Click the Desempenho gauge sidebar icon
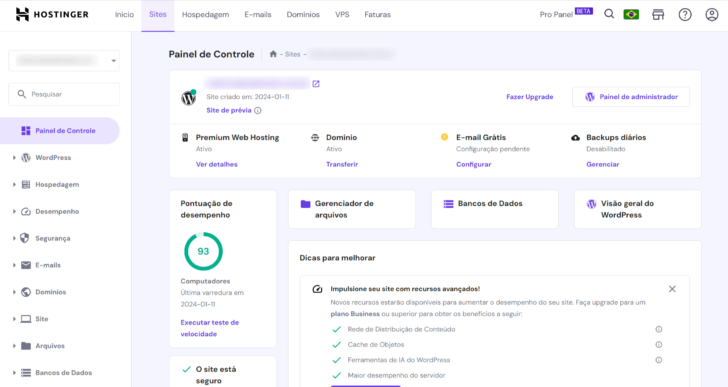 pos(26,211)
